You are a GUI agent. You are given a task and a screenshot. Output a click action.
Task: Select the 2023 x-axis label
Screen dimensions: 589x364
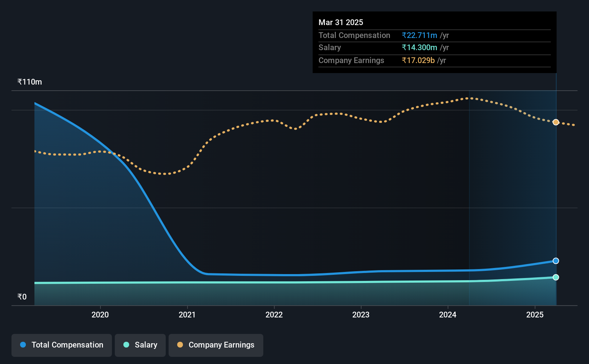[361, 315]
